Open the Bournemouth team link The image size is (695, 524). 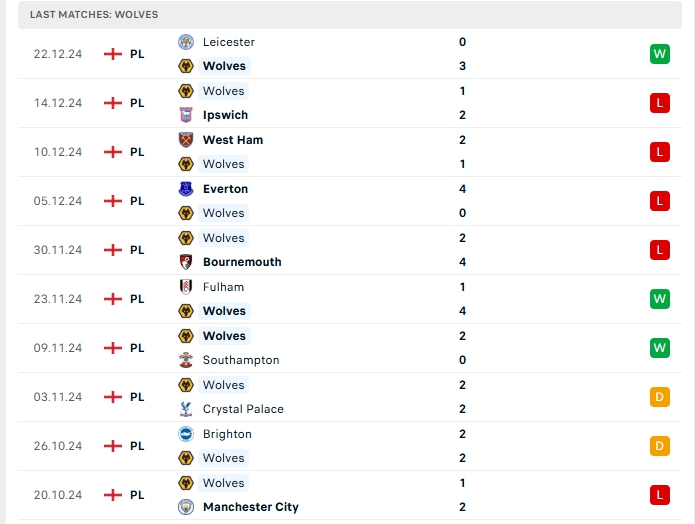pyautogui.click(x=242, y=262)
